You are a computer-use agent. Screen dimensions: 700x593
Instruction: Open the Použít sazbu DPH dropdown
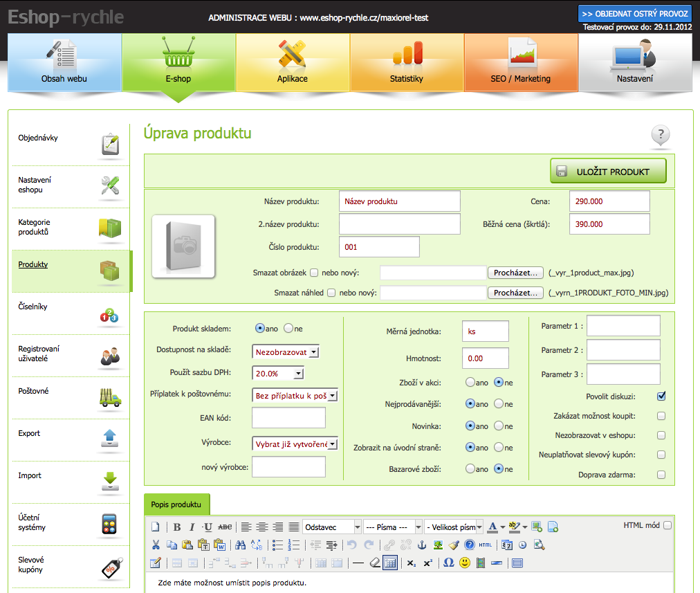click(279, 374)
